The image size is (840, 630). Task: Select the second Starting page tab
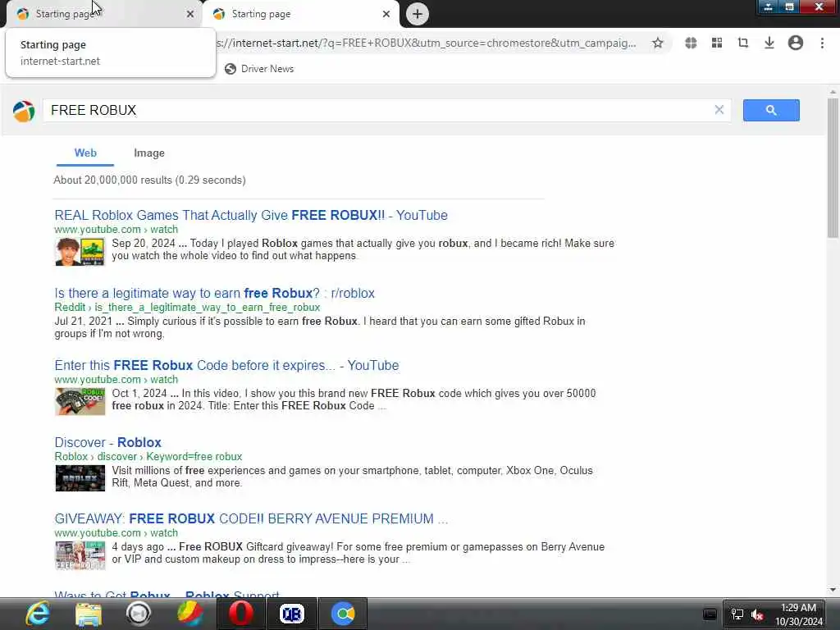pyautogui.click(x=300, y=14)
